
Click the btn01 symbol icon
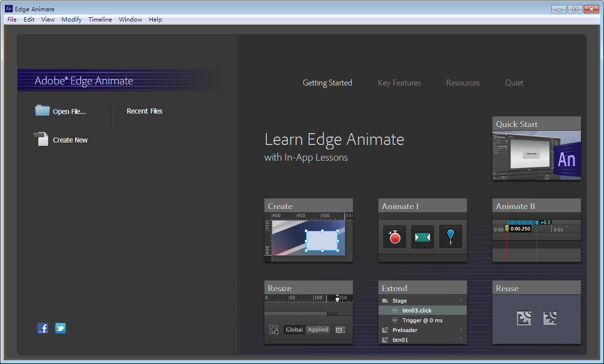pos(386,340)
